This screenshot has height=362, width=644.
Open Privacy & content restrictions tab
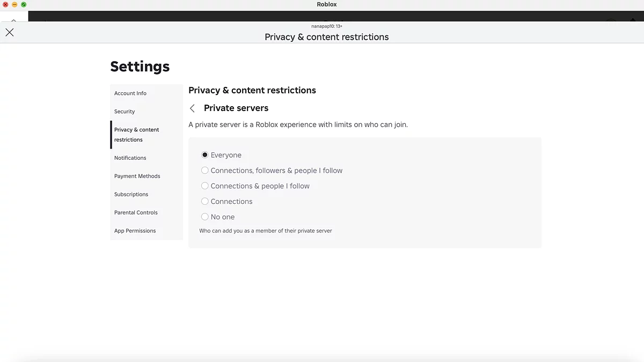point(137,135)
